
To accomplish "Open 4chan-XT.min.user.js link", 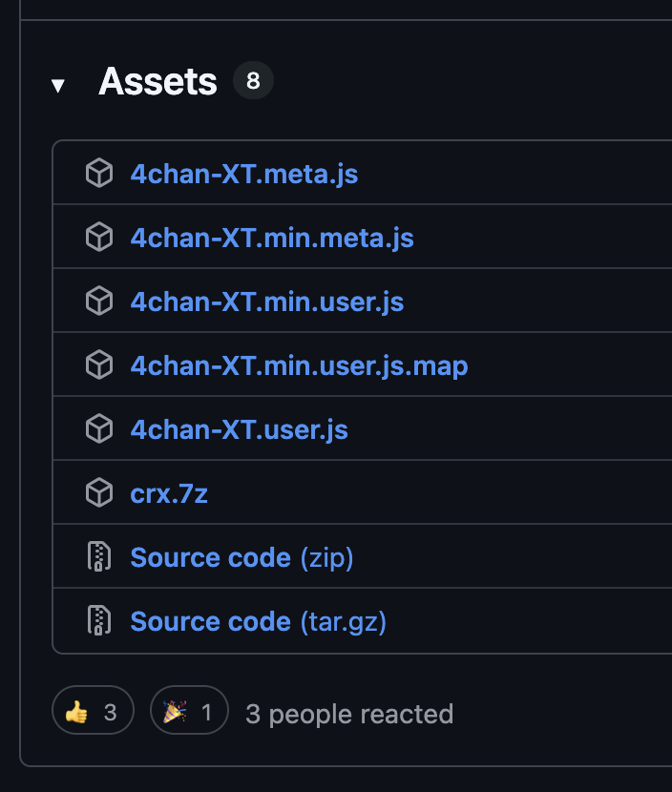I will click(x=267, y=302).
